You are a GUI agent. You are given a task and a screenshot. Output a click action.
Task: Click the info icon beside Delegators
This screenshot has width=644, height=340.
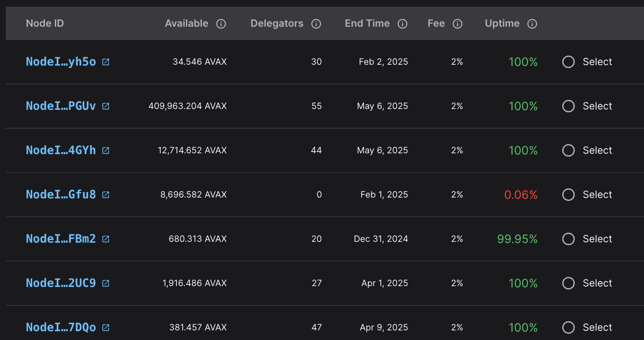coord(316,24)
